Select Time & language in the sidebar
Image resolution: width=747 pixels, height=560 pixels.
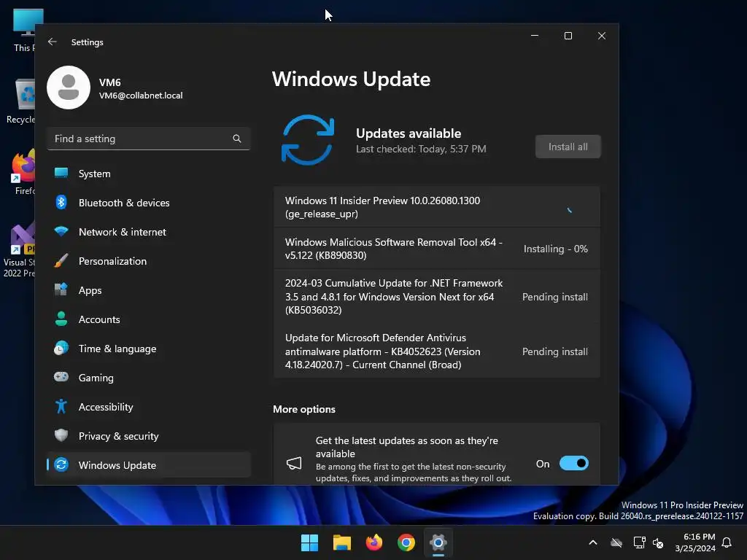(149, 348)
